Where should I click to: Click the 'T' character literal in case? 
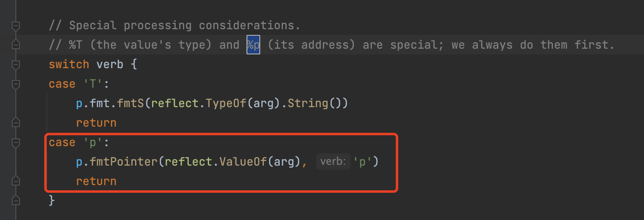[x=93, y=84]
